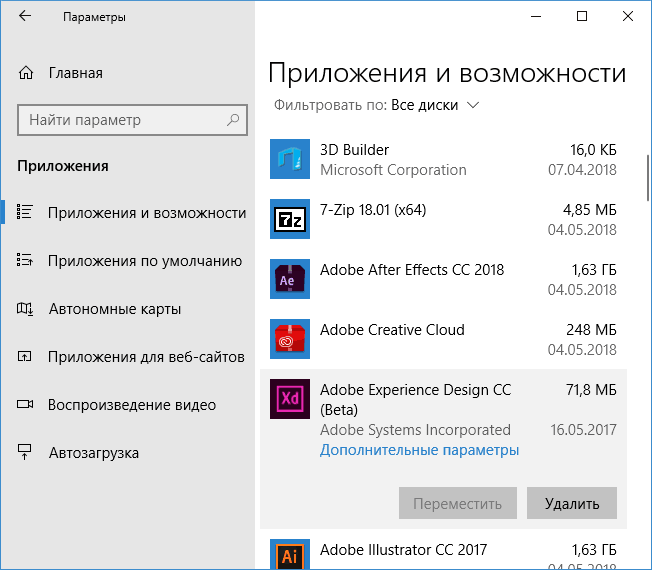Screen dimensions: 652x570
Task: Select Adobe Creative Cloud entry
Action: (x=443, y=339)
